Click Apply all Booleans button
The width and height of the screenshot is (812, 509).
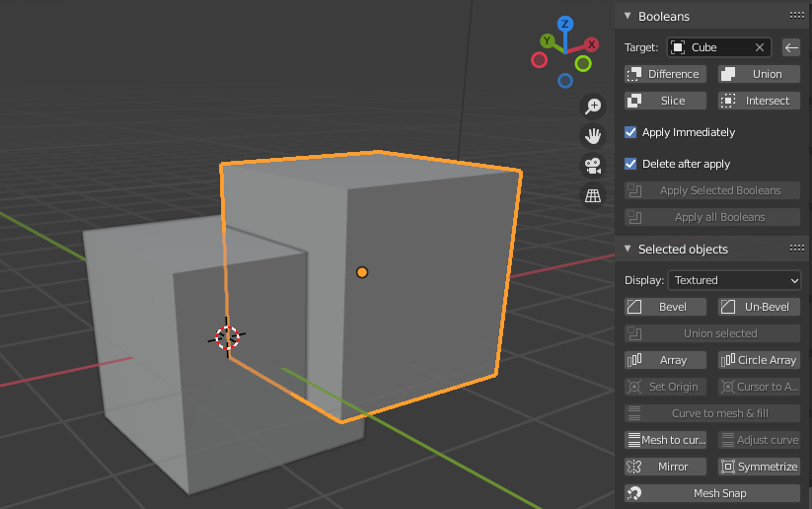[x=712, y=217]
